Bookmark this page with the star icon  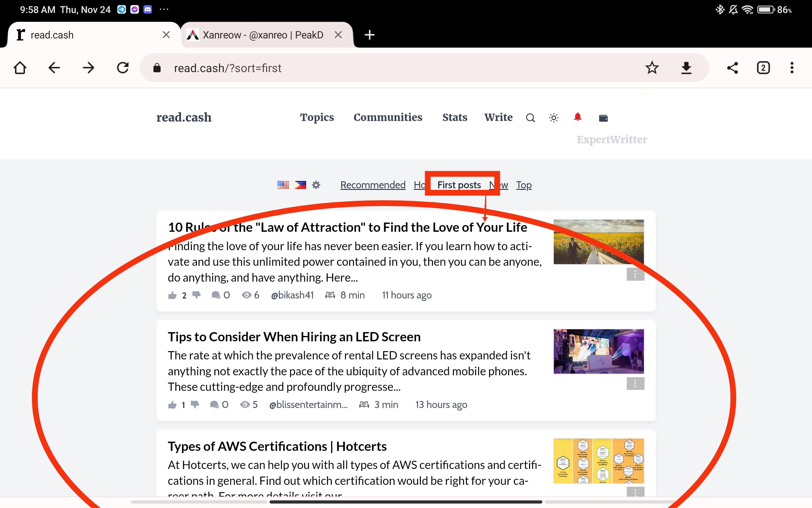pyautogui.click(x=652, y=68)
